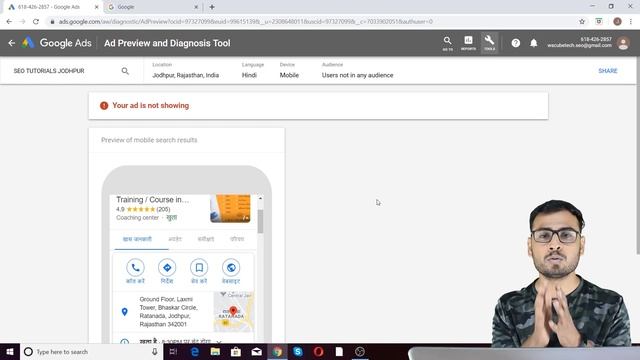Click Training / Course in... listing title
This screenshot has height=360, width=640.
click(153, 200)
